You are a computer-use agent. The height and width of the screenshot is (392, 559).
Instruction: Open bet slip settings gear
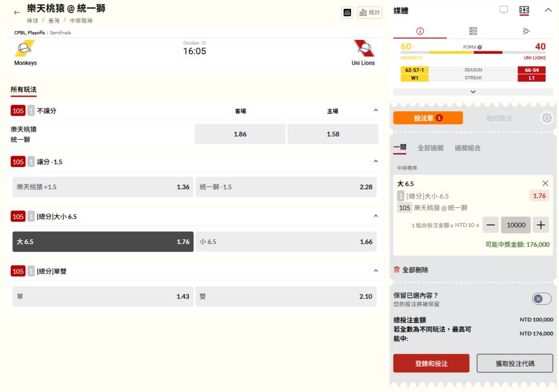547,118
